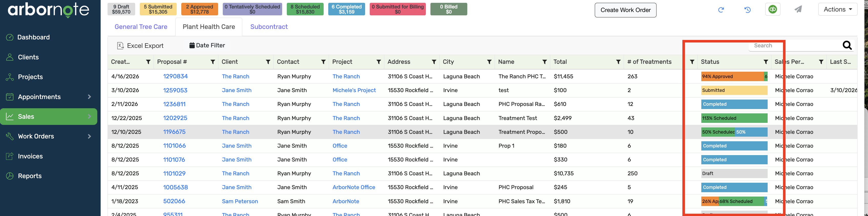The height and width of the screenshot is (216, 868).
Task: Open the ArborNote Office project link
Action: 354,187
